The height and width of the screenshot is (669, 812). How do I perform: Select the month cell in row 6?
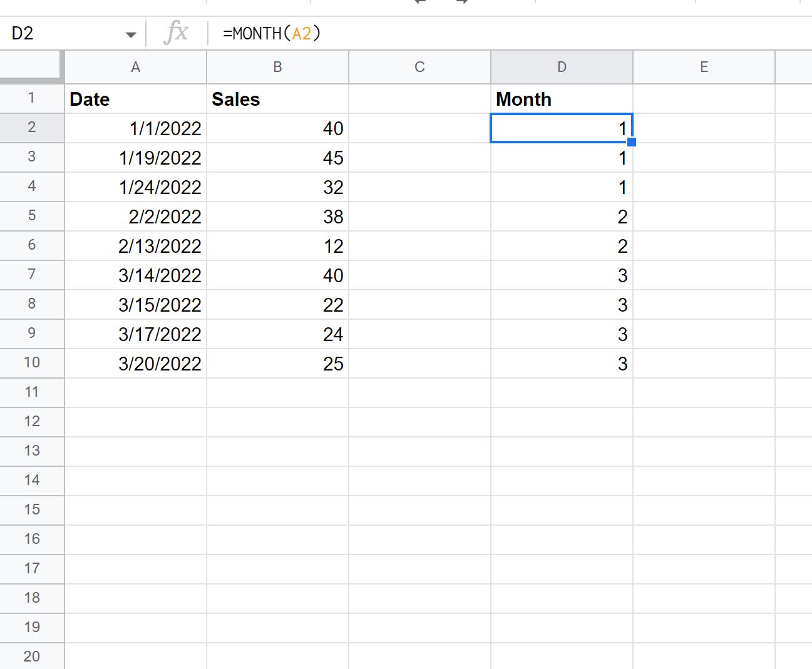pyautogui.click(x=562, y=246)
